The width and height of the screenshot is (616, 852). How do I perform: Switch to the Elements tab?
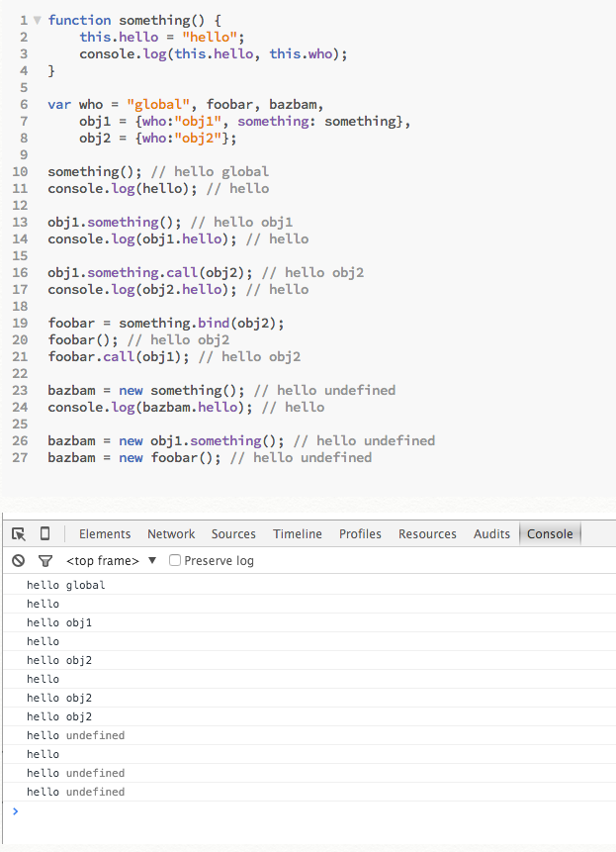click(x=105, y=534)
